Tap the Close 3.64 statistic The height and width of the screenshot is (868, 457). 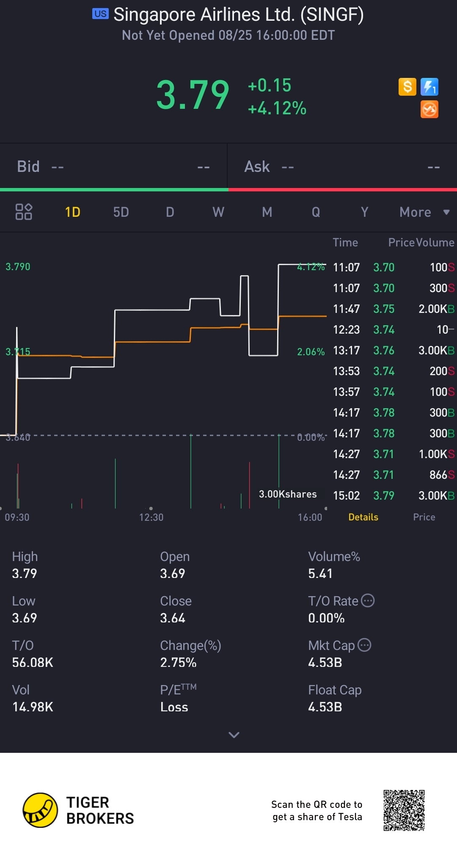coord(176,609)
